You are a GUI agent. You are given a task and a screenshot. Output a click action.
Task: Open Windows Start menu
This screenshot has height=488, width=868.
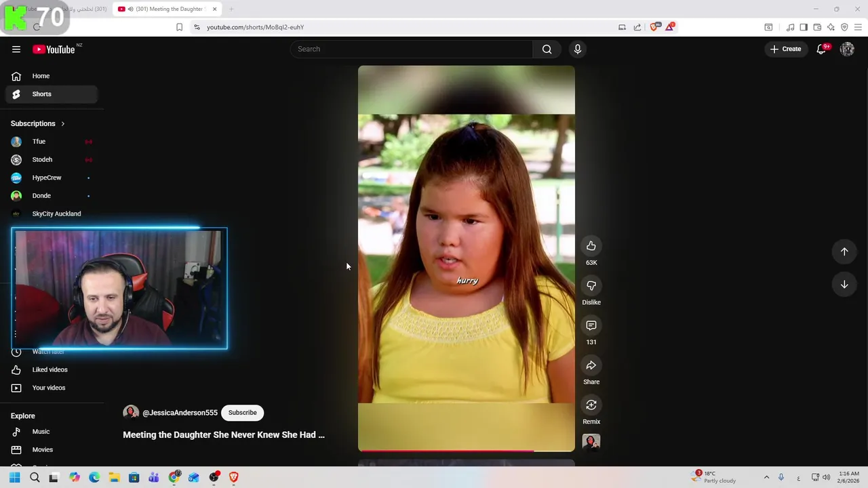14,477
